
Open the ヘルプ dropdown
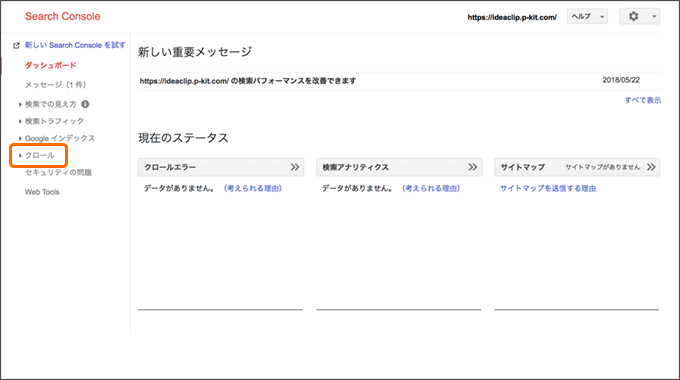587,16
